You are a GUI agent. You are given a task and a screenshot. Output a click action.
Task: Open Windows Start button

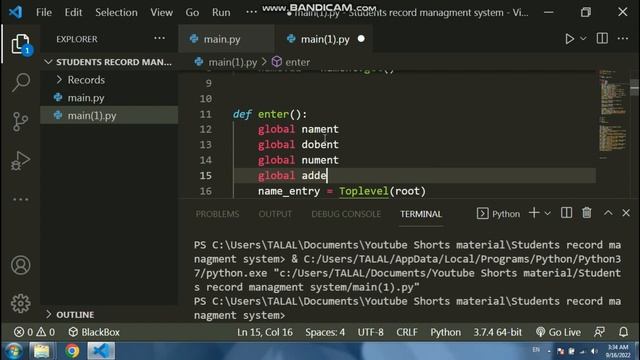pos(13,351)
